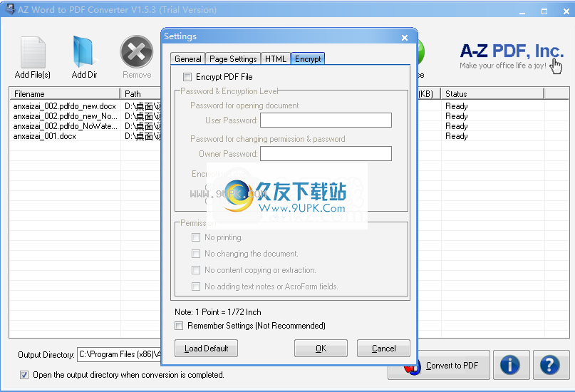
Task: Check the No printing option
Action: pyautogui.click(x=196, y=237)
